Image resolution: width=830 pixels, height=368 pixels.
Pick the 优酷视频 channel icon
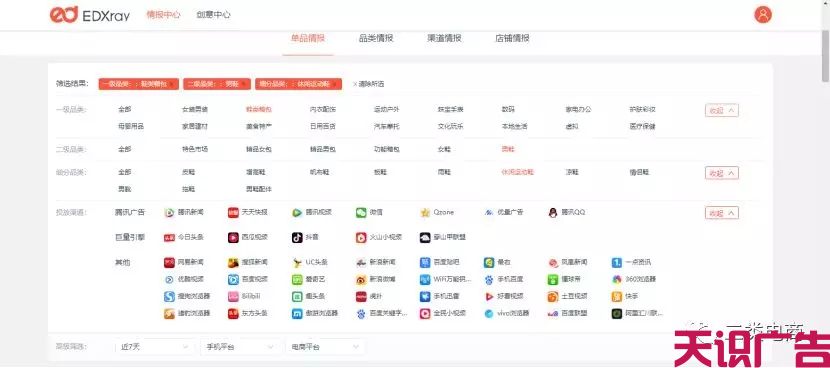coord(169,280)
